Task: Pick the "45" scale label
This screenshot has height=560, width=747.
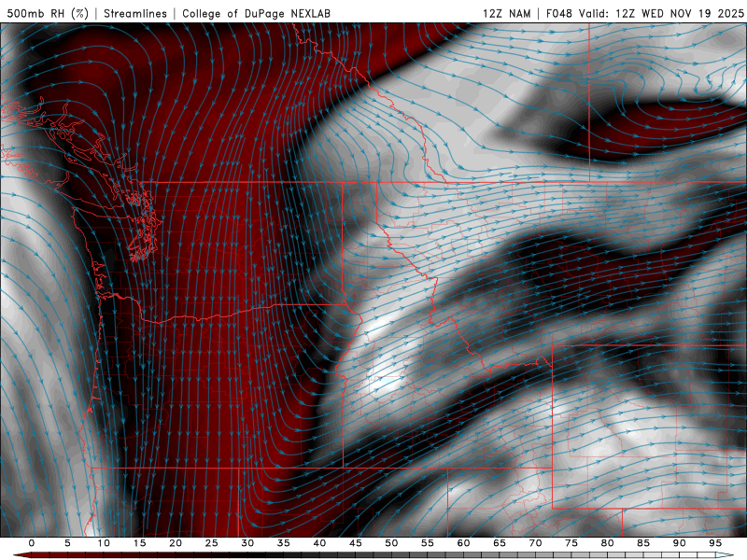Action: point(355,543)
